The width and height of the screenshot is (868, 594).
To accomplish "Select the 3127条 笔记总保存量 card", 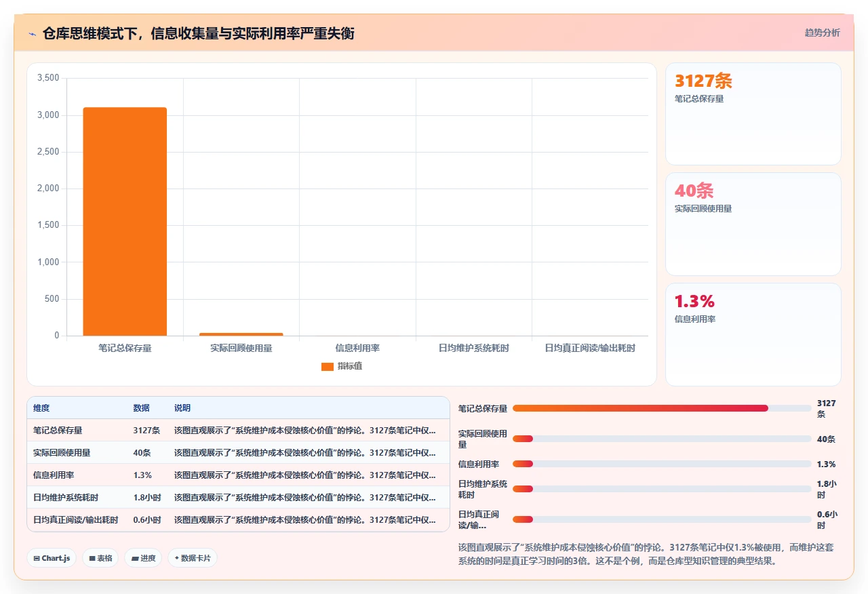I will pos(753,114).
